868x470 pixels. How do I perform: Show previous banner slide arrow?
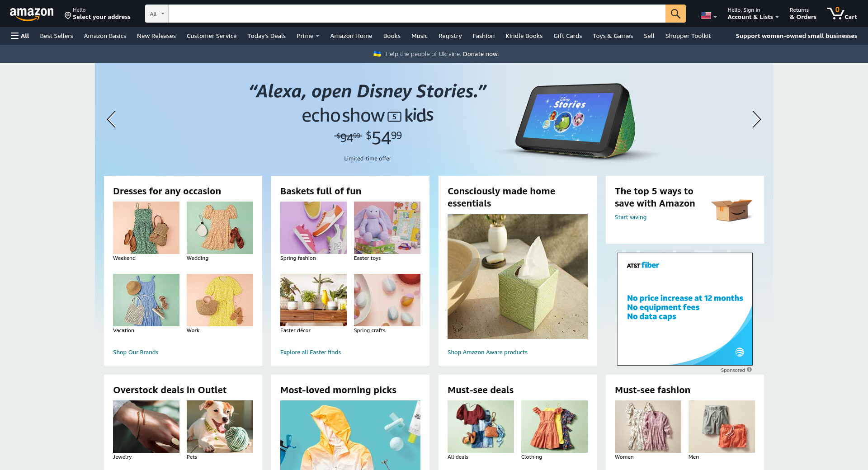click(x=111, y=119)
